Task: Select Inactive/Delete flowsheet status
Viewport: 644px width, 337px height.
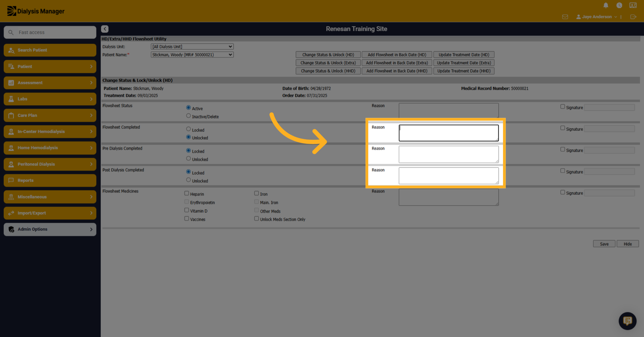Action: coord(188,116)
